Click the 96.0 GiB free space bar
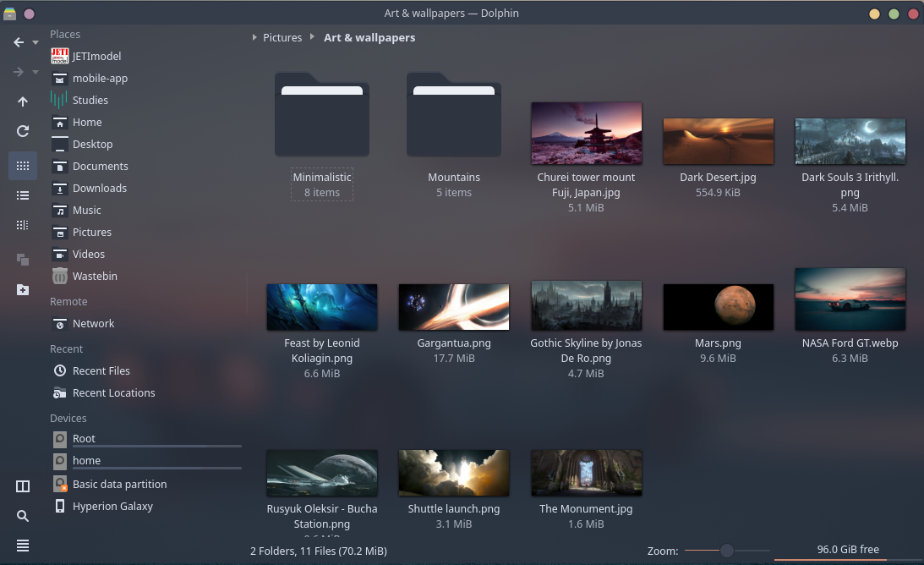 (x=848, y=551)
